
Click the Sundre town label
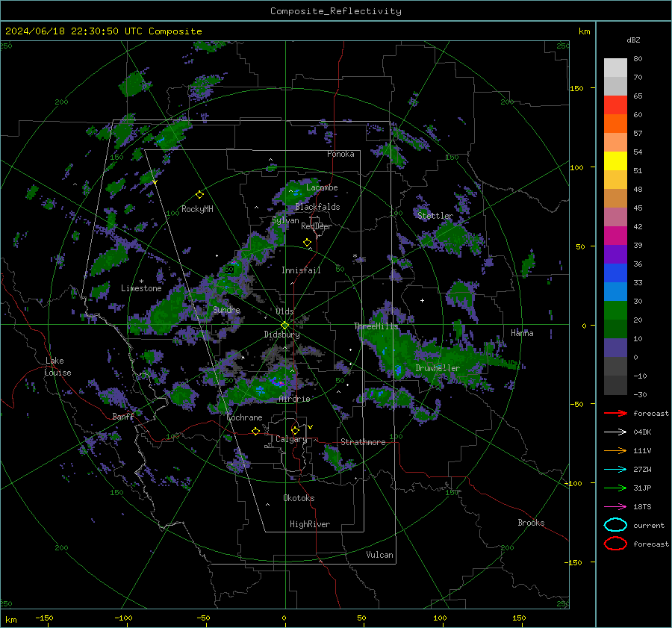click(x=226, y=310)
